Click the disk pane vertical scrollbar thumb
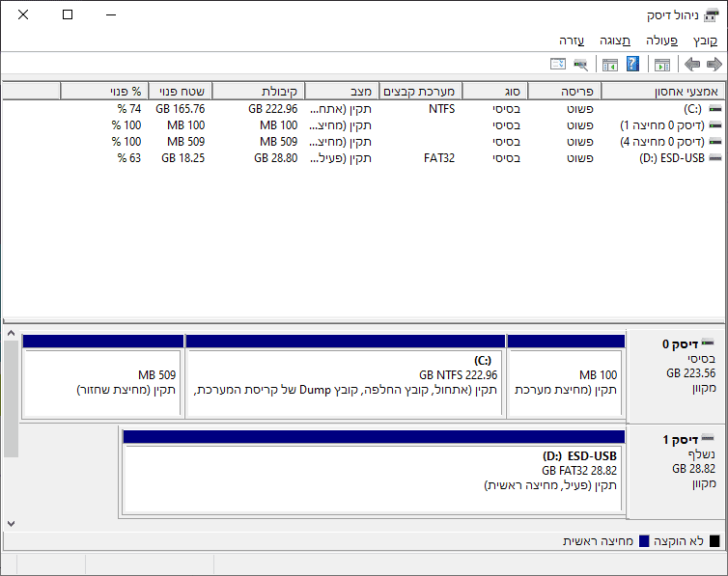This screenshot has height=576, width=728. [x=12, y=398]
